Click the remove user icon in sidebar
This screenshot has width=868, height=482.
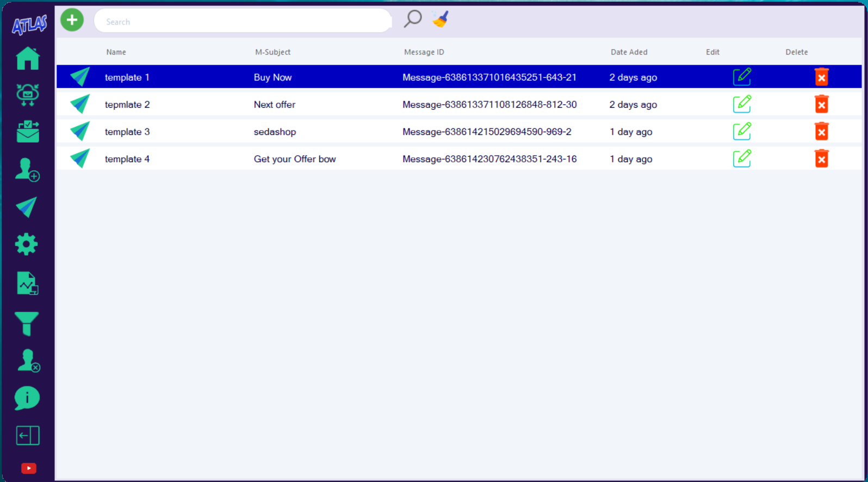pos(28,361)
